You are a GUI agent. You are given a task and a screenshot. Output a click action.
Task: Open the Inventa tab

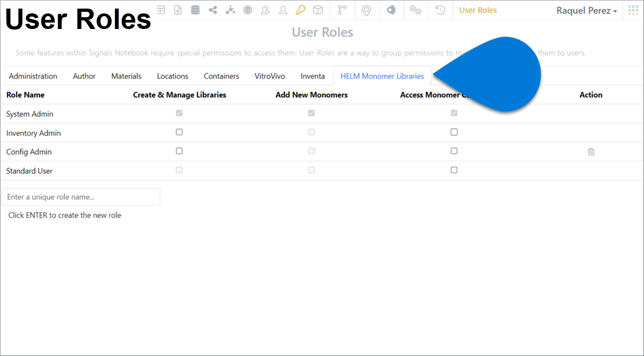point(313,76)
